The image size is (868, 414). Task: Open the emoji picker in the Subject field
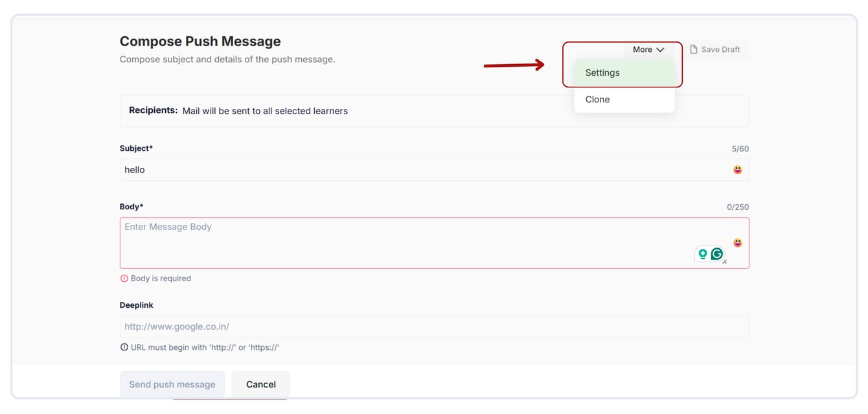coord(738,170)
